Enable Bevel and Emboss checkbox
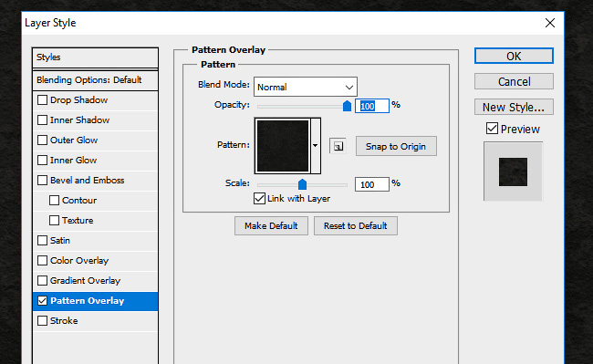The height and width of the screenshot is (364, 593). pos(42,180)
